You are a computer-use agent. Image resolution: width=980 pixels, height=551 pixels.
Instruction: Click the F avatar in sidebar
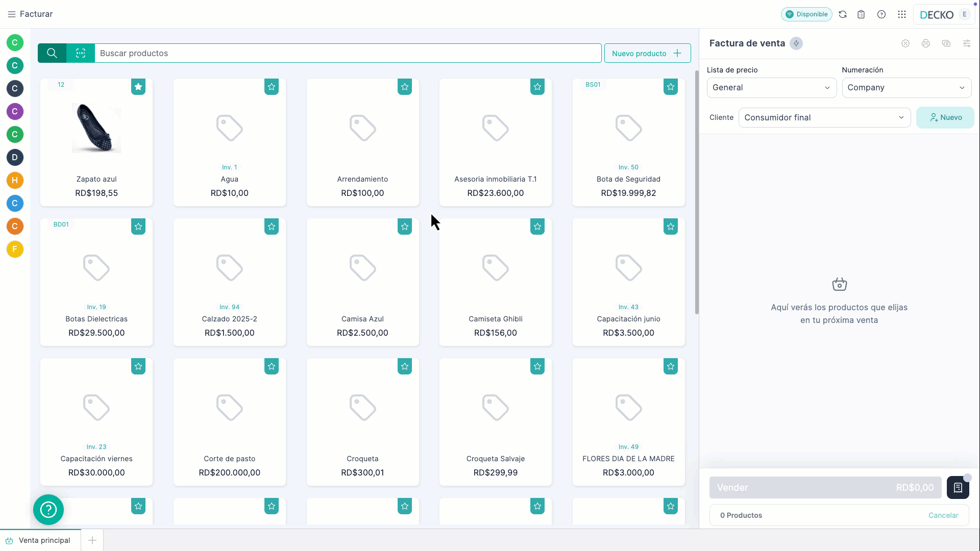(15, 249)
